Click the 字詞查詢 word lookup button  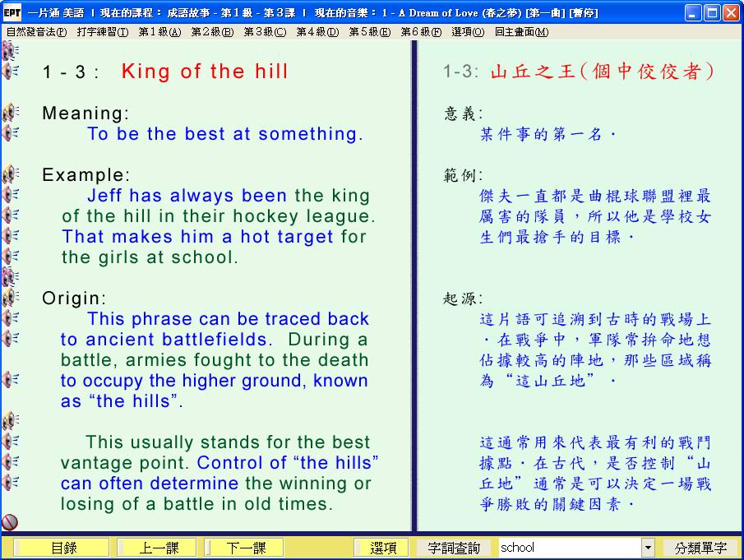coord(455,548)
